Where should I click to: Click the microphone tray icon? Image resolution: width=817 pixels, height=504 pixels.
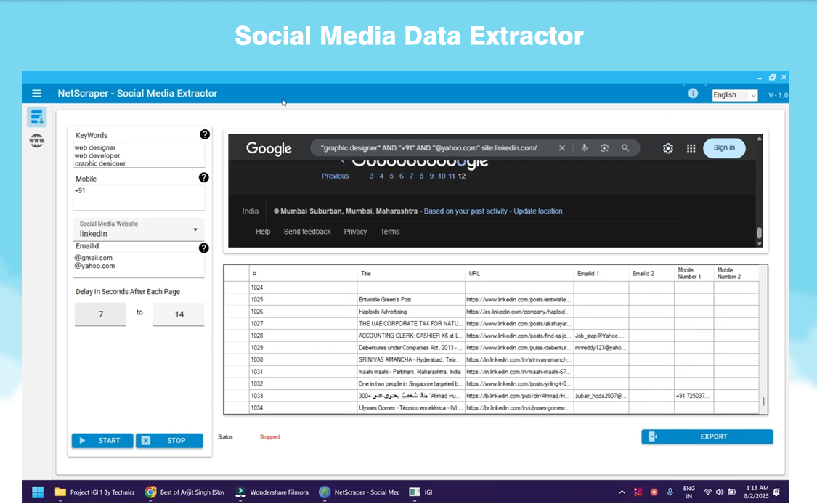pyautogui.click(x=670, y=492)
